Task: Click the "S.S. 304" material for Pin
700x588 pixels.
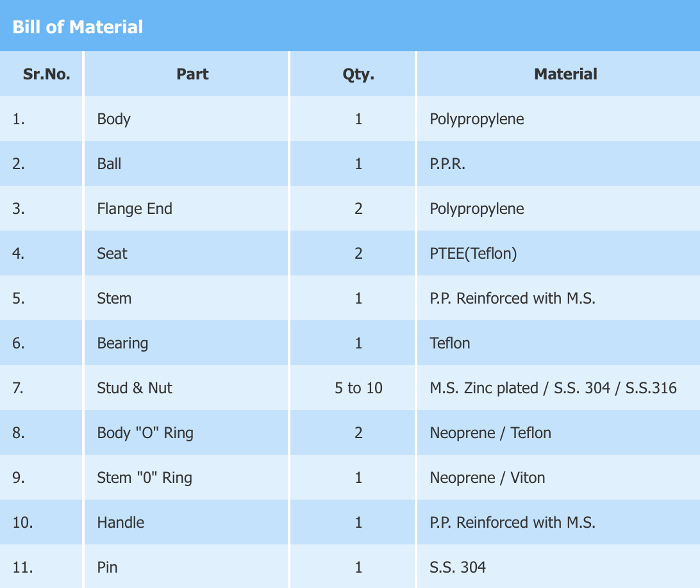Action: tap(458, 568)
